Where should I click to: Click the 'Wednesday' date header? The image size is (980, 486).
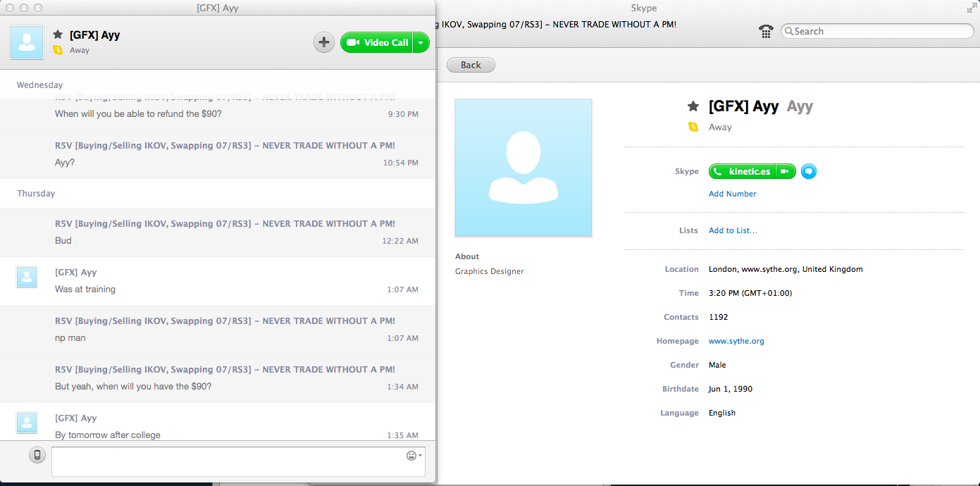pos(39,85)
